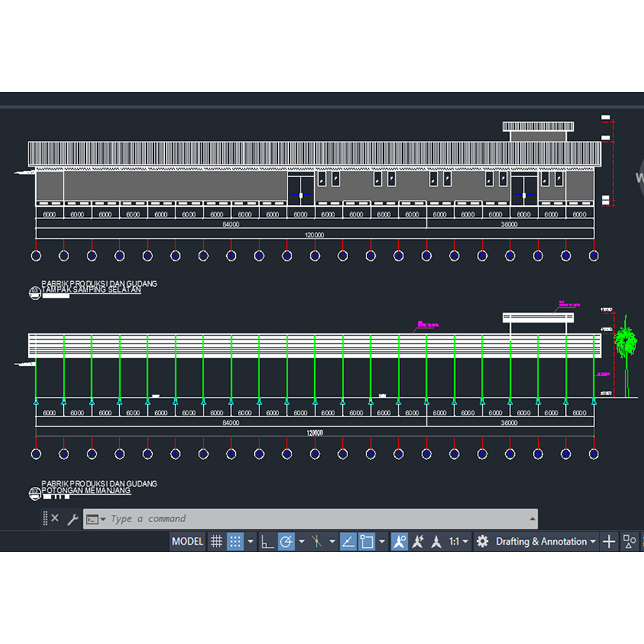The height and width of the screenshot is (644, 644).
Task: Open command line customize wrench
Action: (x=73, y=519)
